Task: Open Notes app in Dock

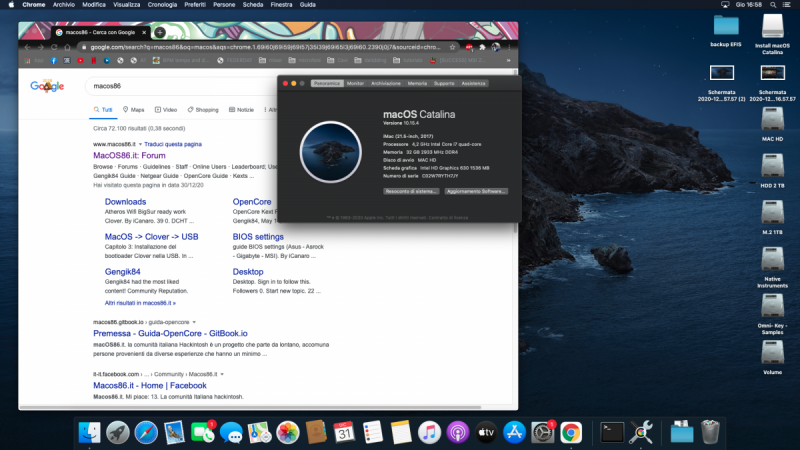Action: (401, 433)
